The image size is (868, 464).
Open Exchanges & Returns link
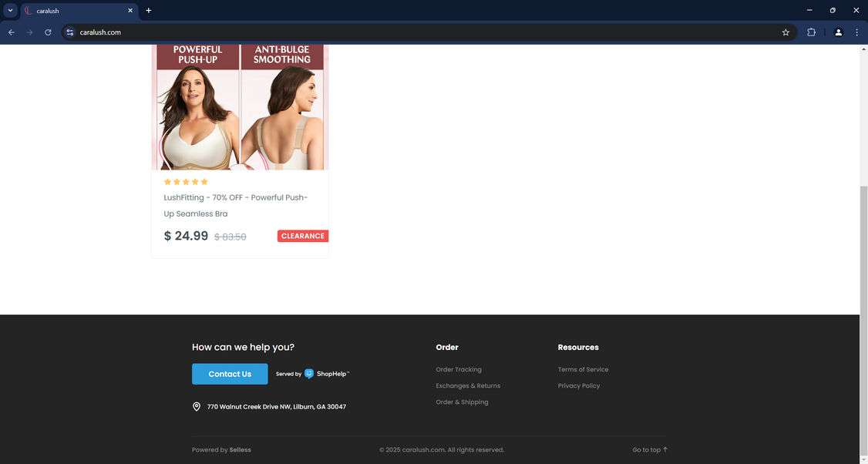pos(468,385)
